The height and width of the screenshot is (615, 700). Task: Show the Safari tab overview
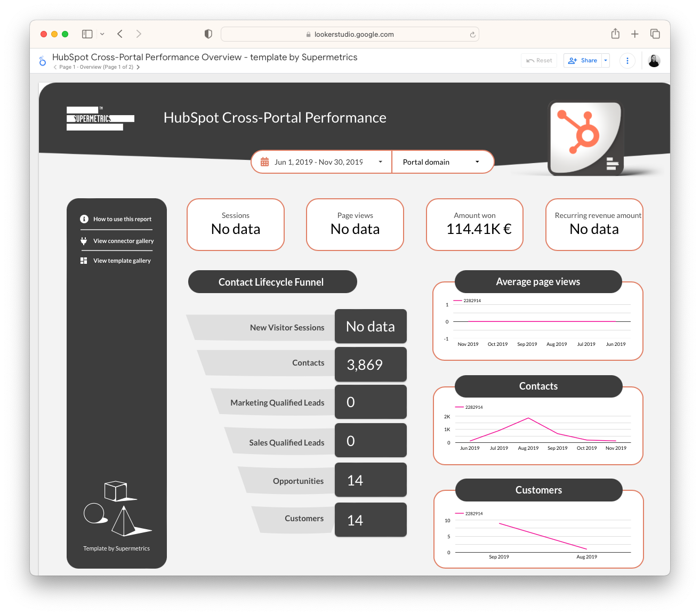pos(655,34)
